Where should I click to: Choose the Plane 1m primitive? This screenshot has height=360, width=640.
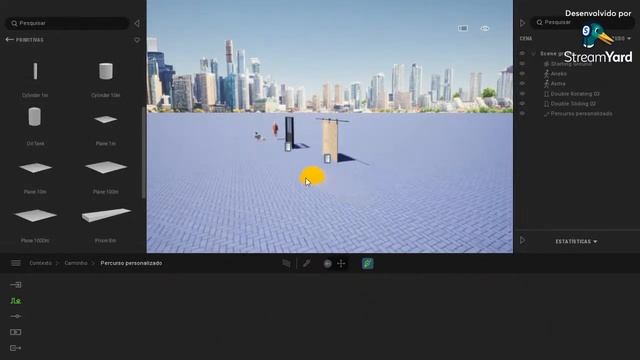pos(106,119)
